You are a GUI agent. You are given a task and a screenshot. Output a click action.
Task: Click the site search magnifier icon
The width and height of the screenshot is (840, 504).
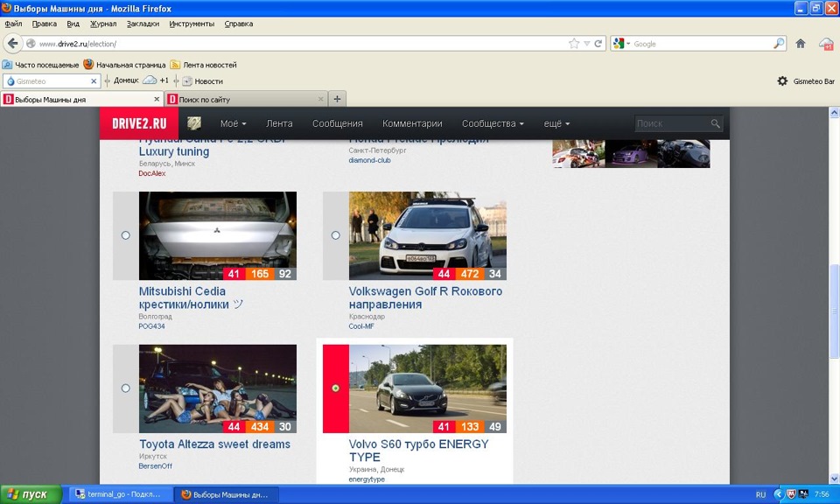[715, 123]
